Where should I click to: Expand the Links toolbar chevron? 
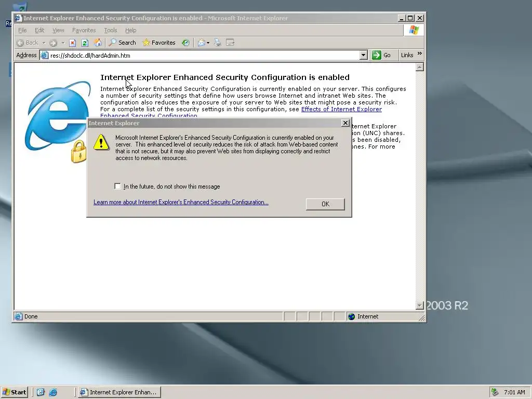tap(420, 54)
